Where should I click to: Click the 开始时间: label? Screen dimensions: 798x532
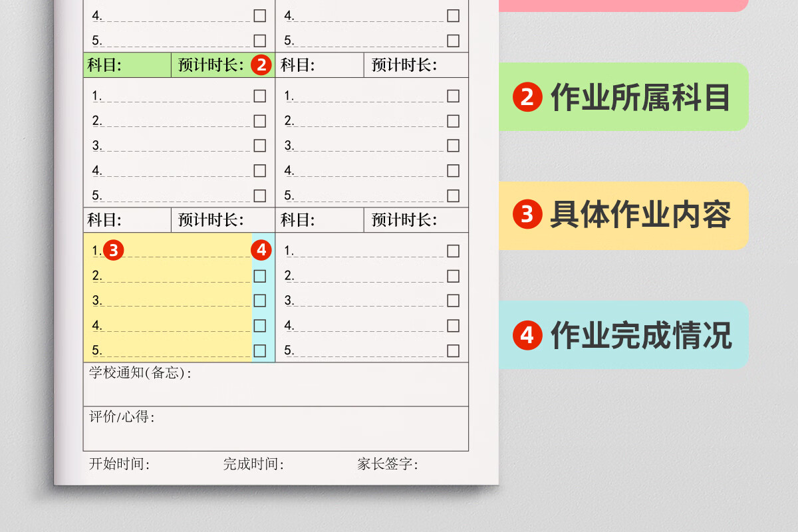tap(120, 464)
